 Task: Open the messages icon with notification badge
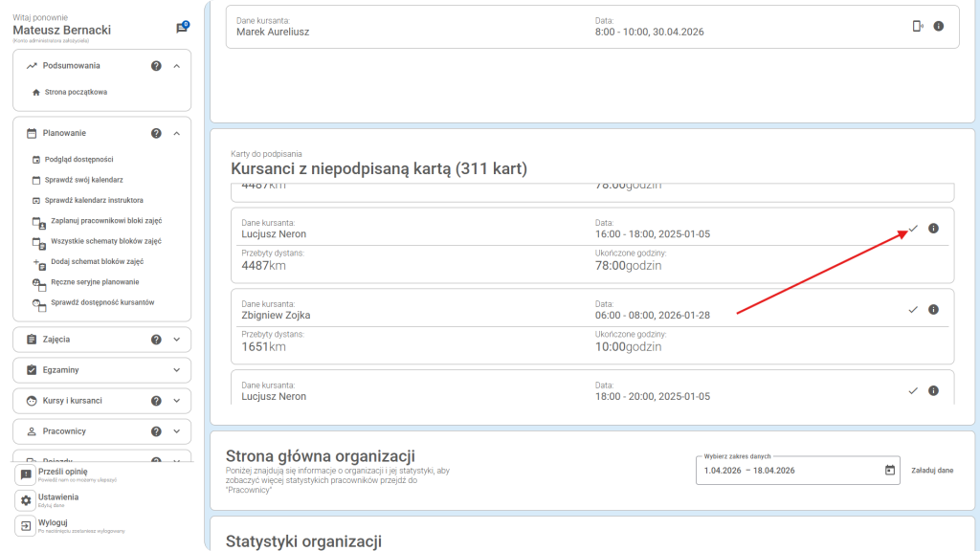(x=182, y=28)
